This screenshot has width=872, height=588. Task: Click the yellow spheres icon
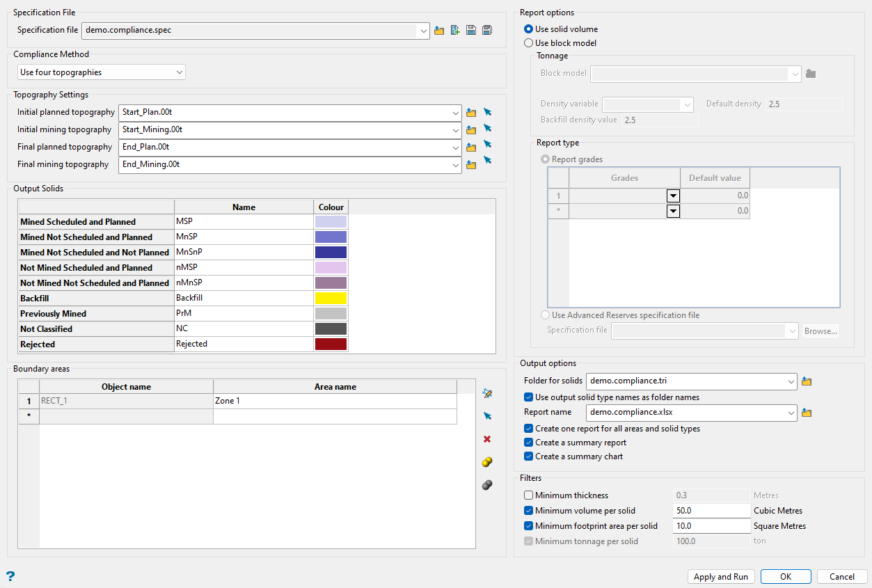pos(487,462)
